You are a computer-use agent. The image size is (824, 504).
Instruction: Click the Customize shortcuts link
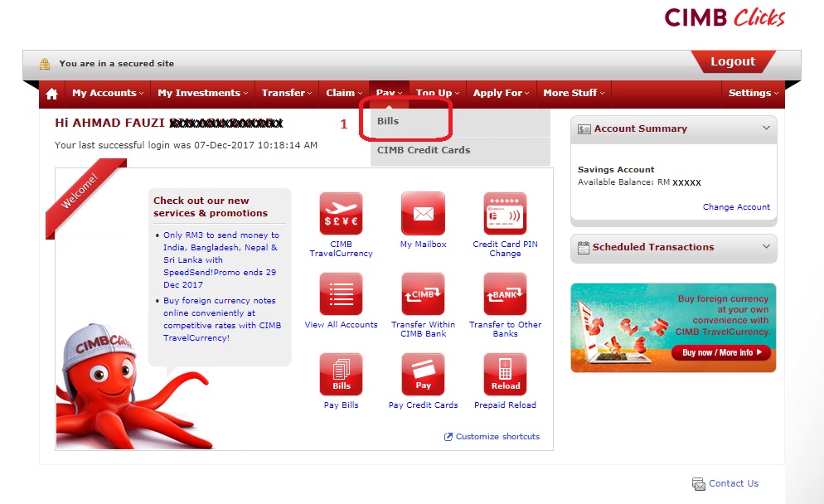[497, 437]
